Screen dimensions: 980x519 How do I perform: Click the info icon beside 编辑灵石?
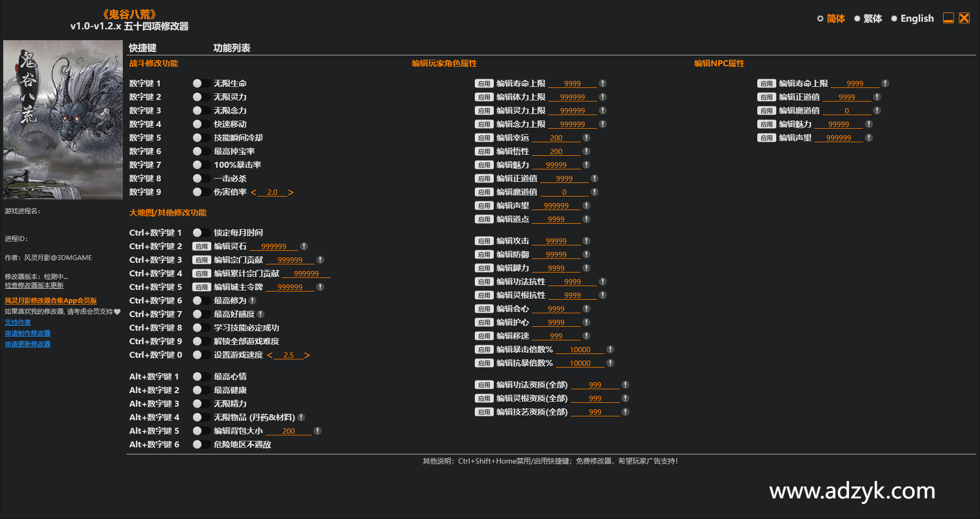pyautogui.click(x=304, y=246)
